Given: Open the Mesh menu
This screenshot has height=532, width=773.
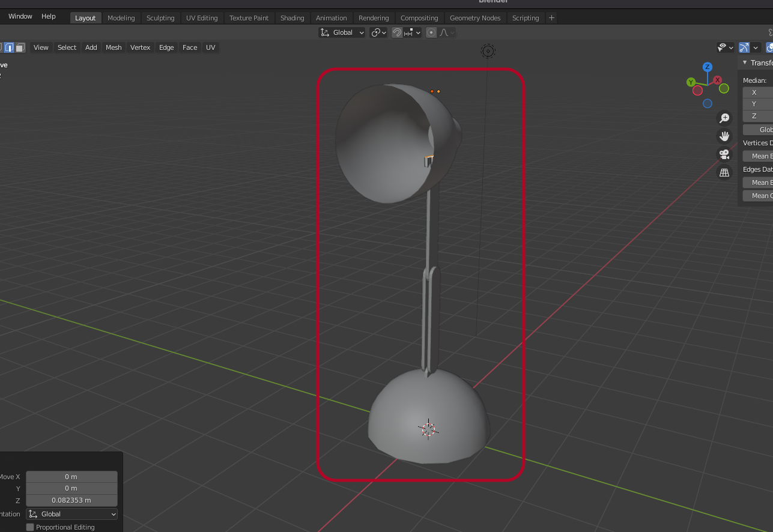Looking at the screenshot, I should (114, 47).
